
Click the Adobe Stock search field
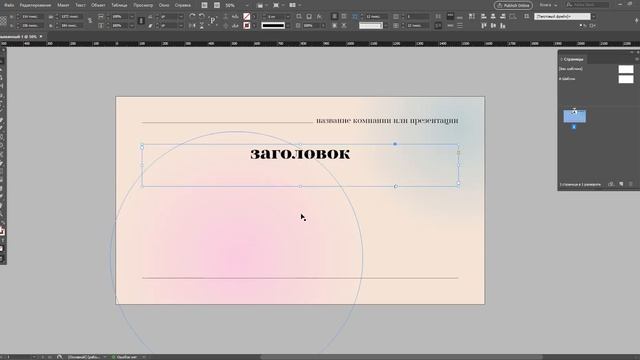coord(587,5)
